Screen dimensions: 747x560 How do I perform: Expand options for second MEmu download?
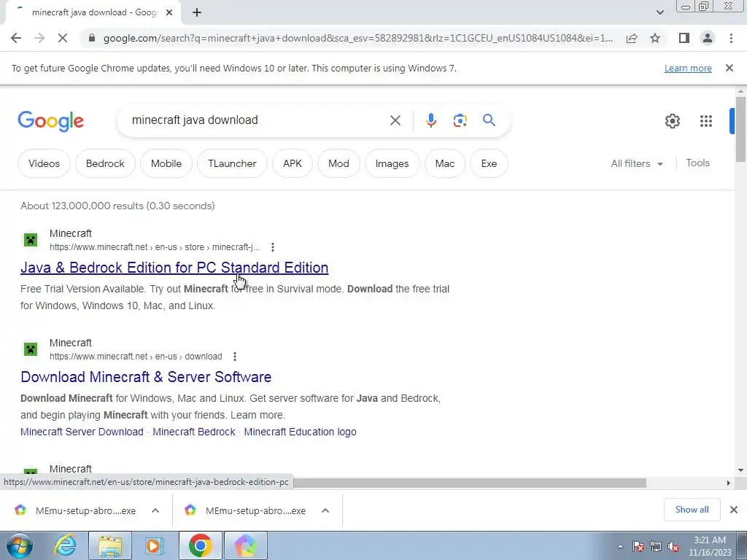pyautogui.click(x=325, y=510)
